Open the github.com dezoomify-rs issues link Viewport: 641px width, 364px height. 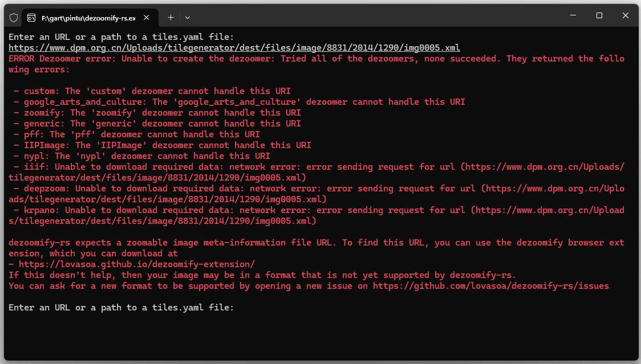click(x=490, y=286)
